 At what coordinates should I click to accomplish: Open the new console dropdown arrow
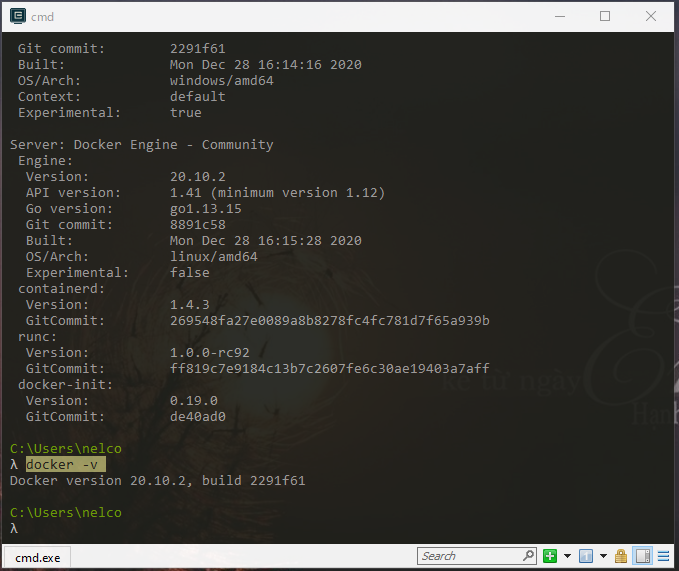tap(567, 556)
